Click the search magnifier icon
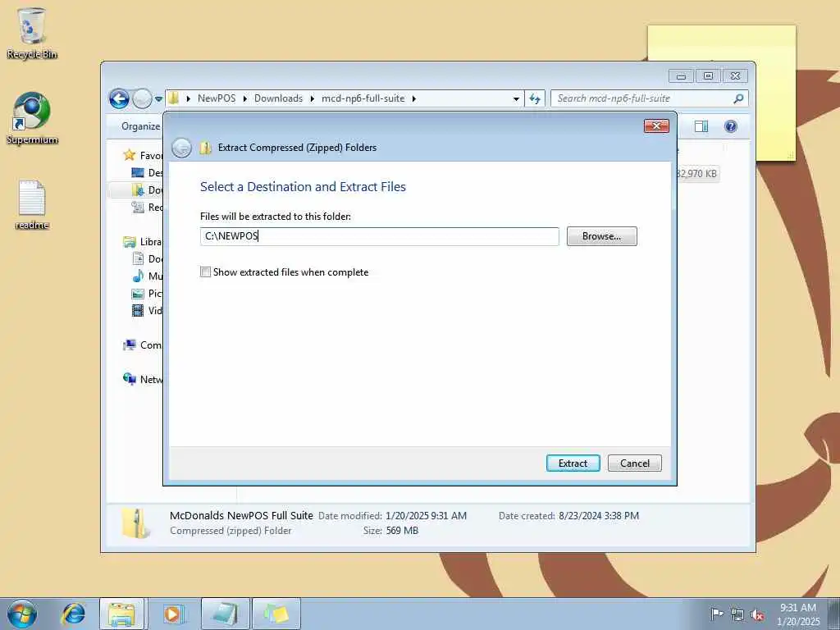The width and height of the screenshot is (840, 630). click(x=739, y=98)
